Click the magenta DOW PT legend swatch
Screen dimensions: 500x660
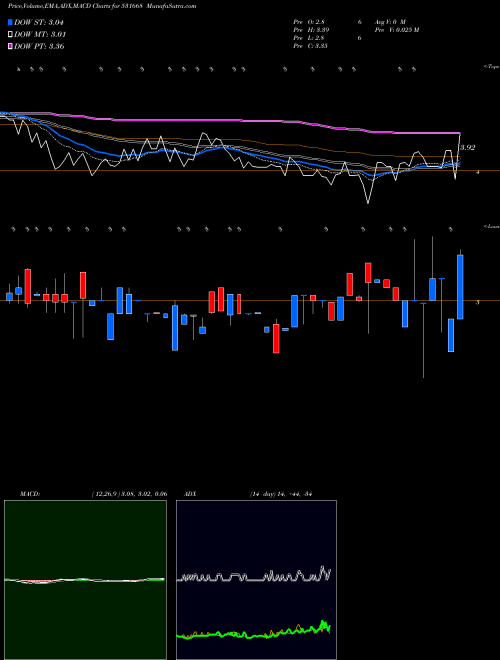click(x=10, y=46)
